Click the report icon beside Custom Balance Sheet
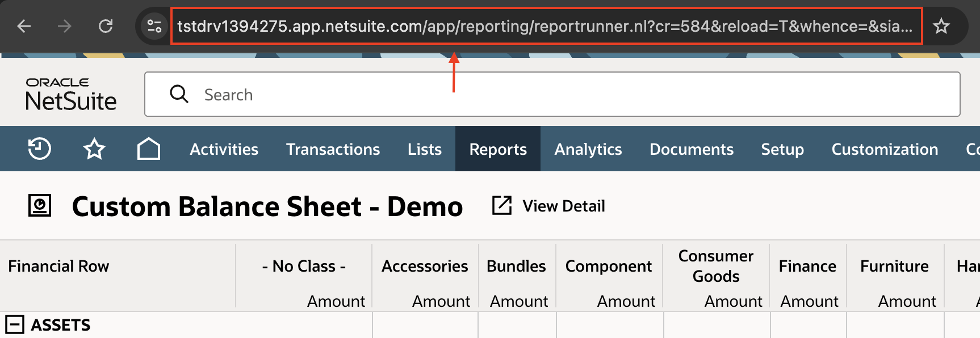The height and width of the screenshot is (338, 980). click(40, 206)
